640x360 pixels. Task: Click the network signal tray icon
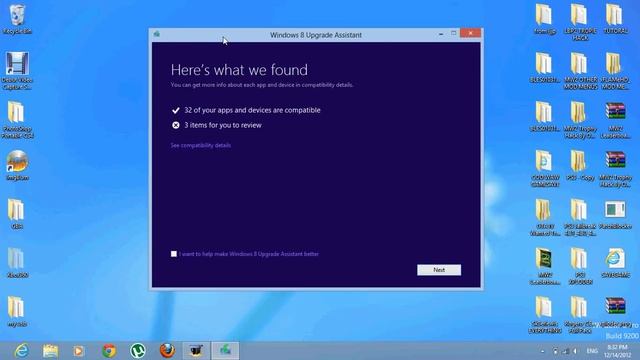(565, 351)
